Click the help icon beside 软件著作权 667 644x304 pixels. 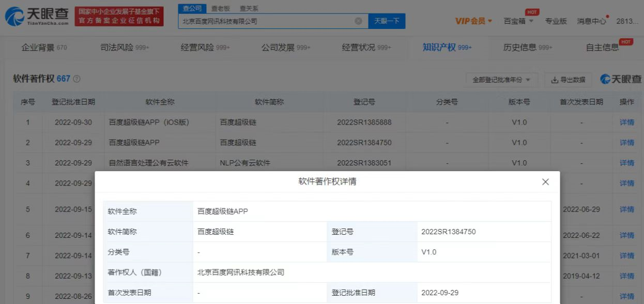(x=77, y=79)
